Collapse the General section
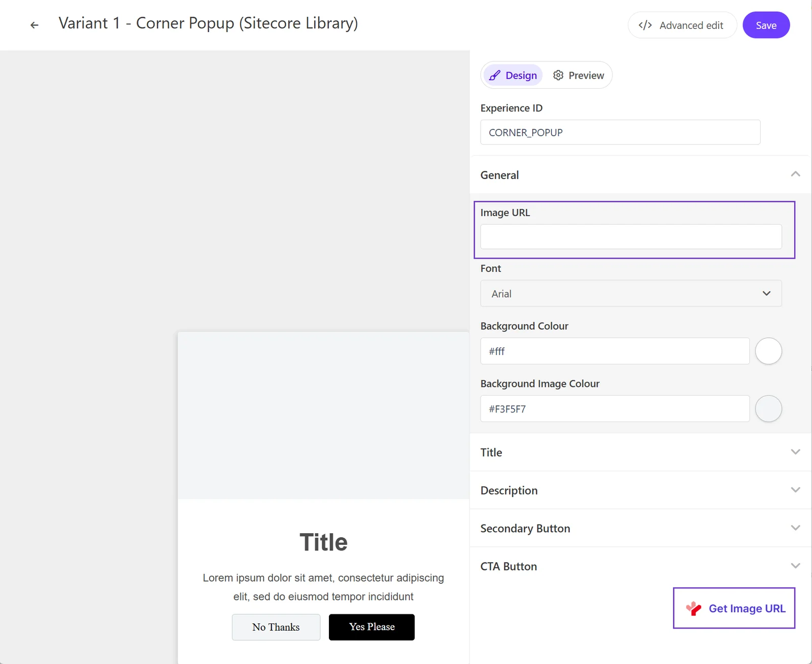812x664 pixels. click(x=640, y=175)
